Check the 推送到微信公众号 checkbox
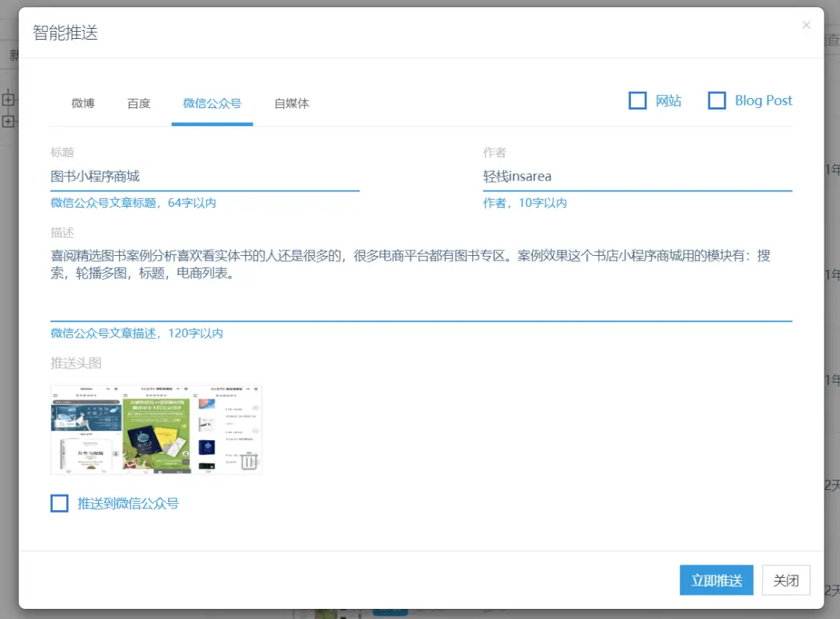Screen dimensions: 840x619 click(x=60, y=503)
